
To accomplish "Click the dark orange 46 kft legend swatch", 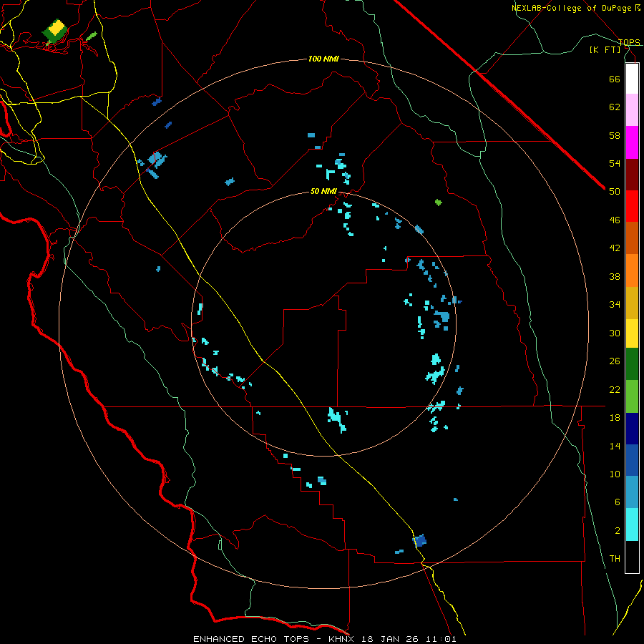I will click(x=632, y=238).
